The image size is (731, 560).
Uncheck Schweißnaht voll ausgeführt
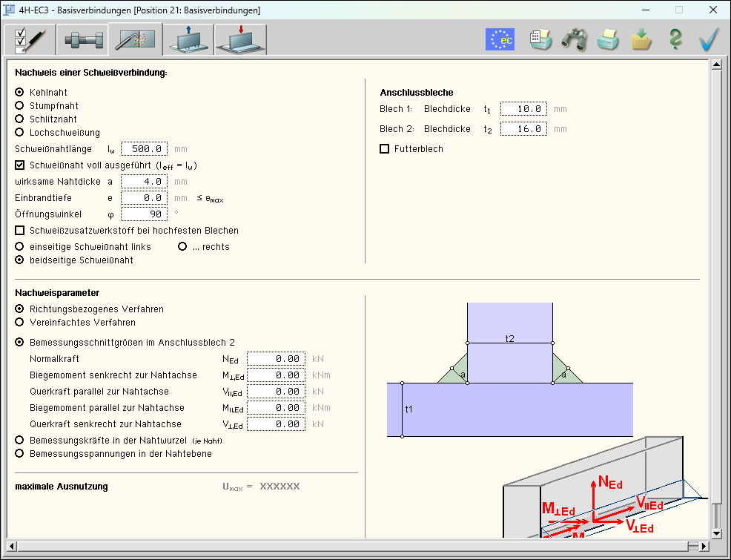tap(20, 165)
